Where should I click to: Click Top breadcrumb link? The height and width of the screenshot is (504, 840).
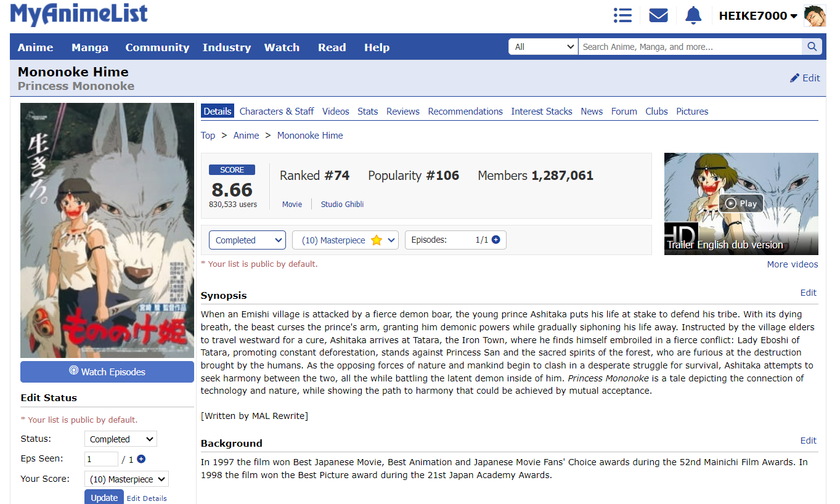[x=208, y=136]
